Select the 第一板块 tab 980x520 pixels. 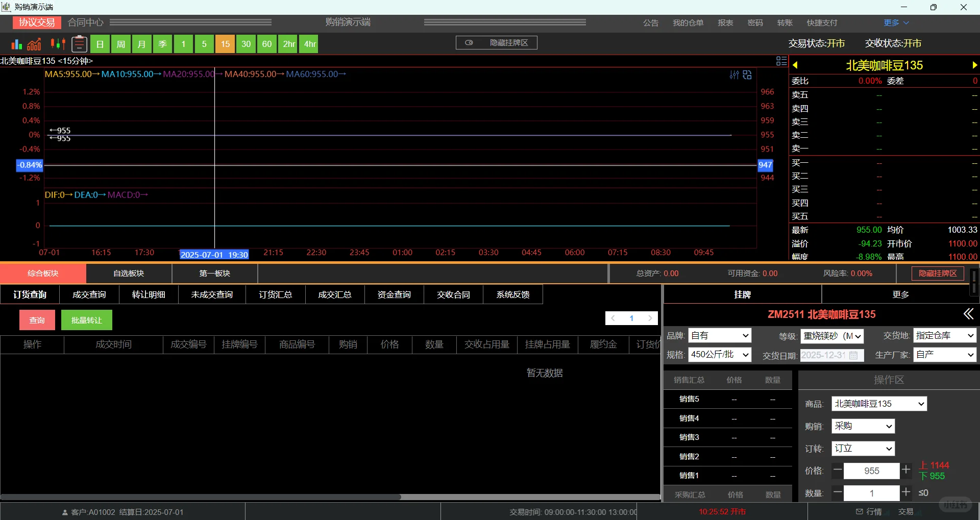pos(215,274)
